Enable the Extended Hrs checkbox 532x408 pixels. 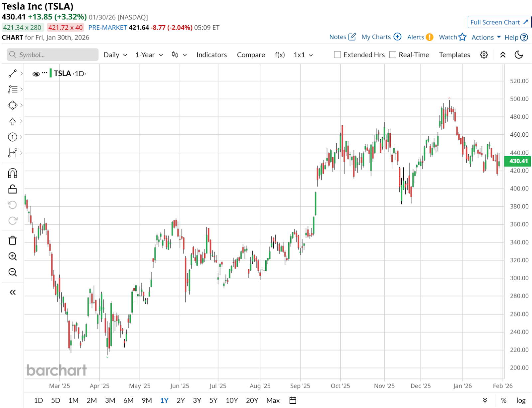tap(337, 55)
